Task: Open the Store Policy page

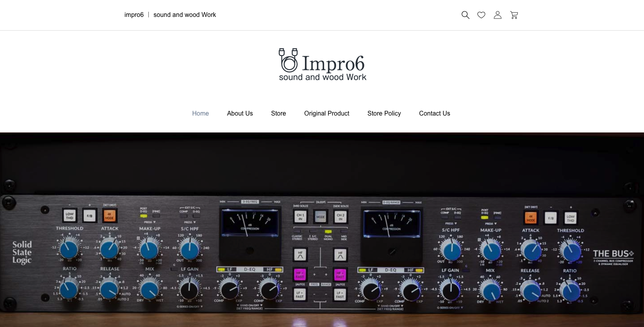Action: tap(384, 113)
